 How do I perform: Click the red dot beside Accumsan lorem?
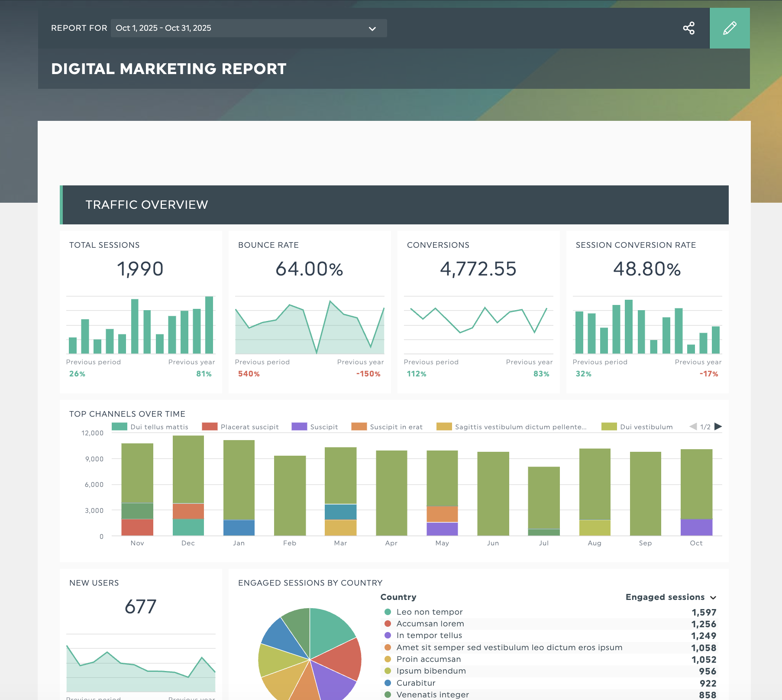point(387,624)
